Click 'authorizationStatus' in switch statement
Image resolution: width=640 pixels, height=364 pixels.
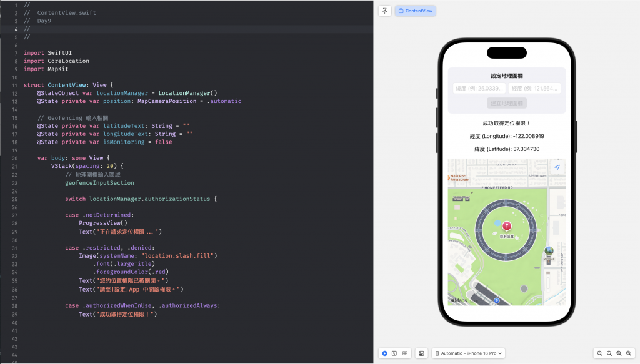177,199
